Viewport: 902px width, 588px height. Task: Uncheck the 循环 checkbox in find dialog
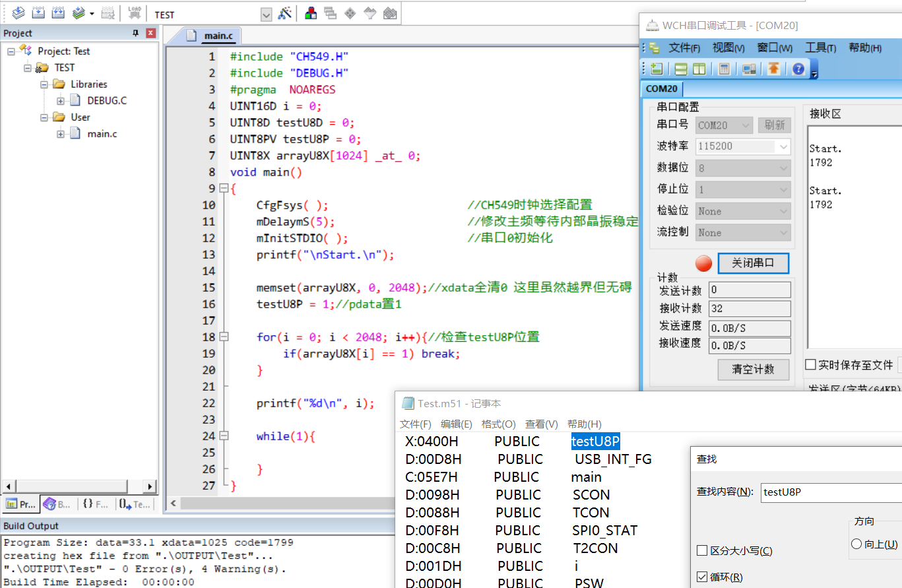click(702, 577)
